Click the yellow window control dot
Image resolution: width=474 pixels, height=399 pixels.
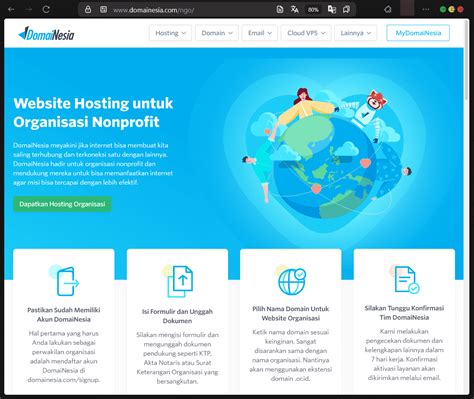452,9
